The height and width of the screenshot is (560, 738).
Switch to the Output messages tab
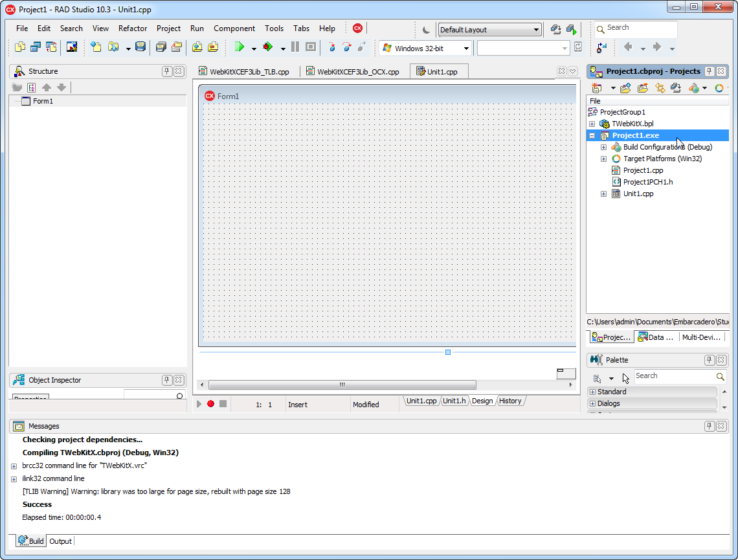click(x=60, y=541)
